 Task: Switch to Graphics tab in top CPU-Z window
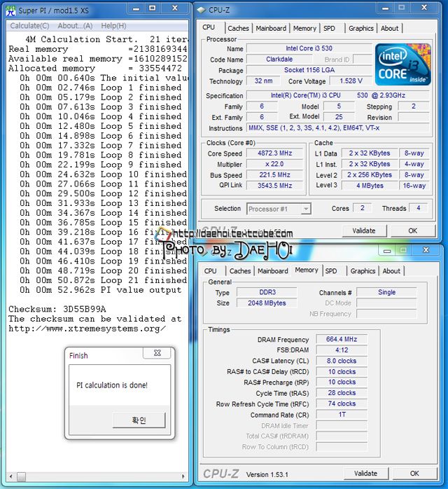click(x=360, y=29)
